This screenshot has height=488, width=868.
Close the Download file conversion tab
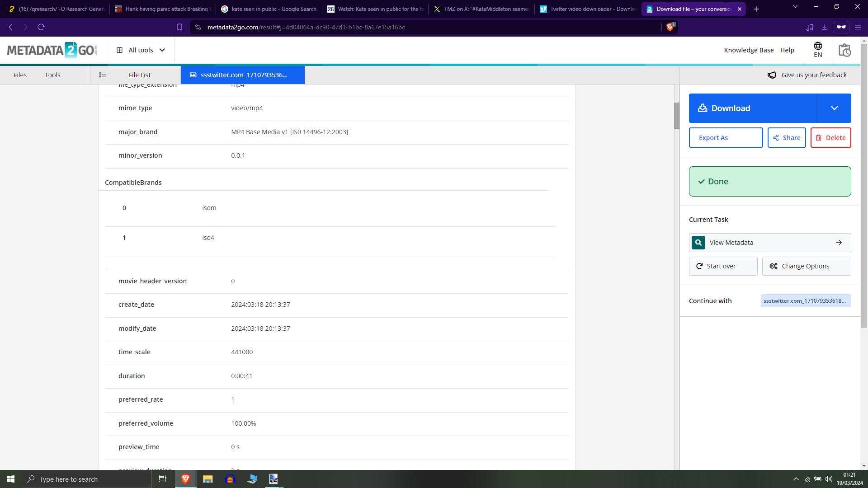pos(740,9)
